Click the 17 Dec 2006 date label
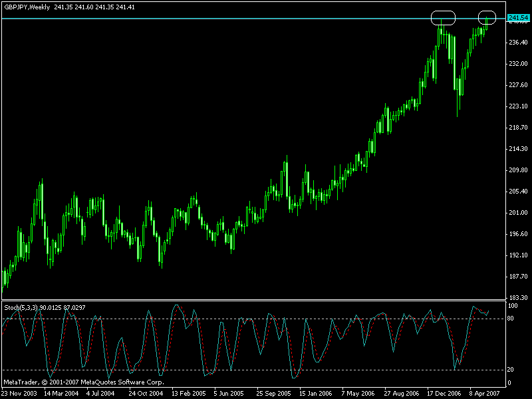Viewport: 532px width, 399px height. point(444,393)
